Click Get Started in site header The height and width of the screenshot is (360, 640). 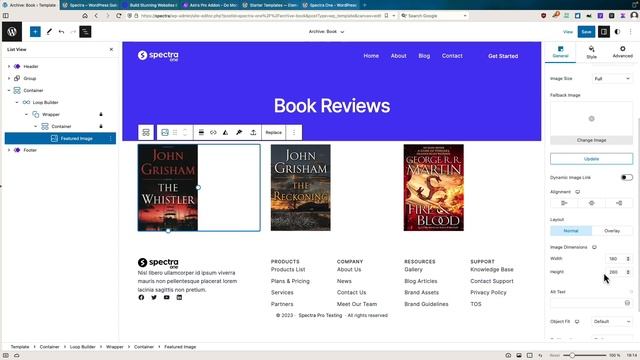(x=503, y=56)
